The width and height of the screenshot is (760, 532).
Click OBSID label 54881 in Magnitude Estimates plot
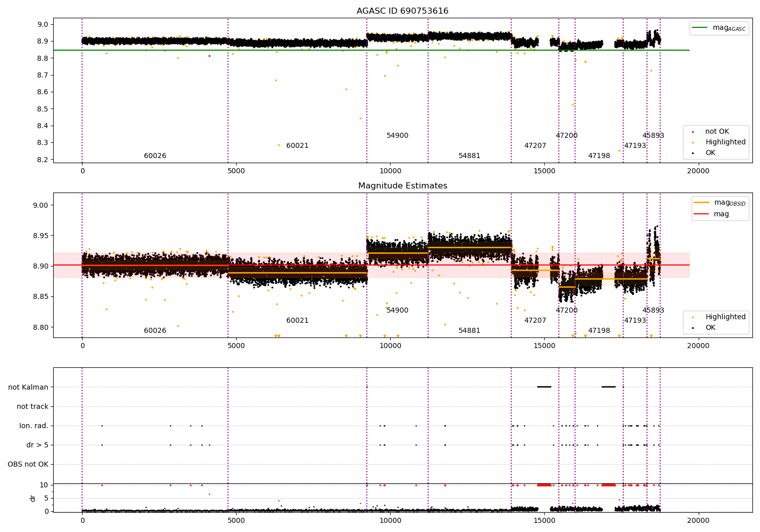click(x=469, y=331)
